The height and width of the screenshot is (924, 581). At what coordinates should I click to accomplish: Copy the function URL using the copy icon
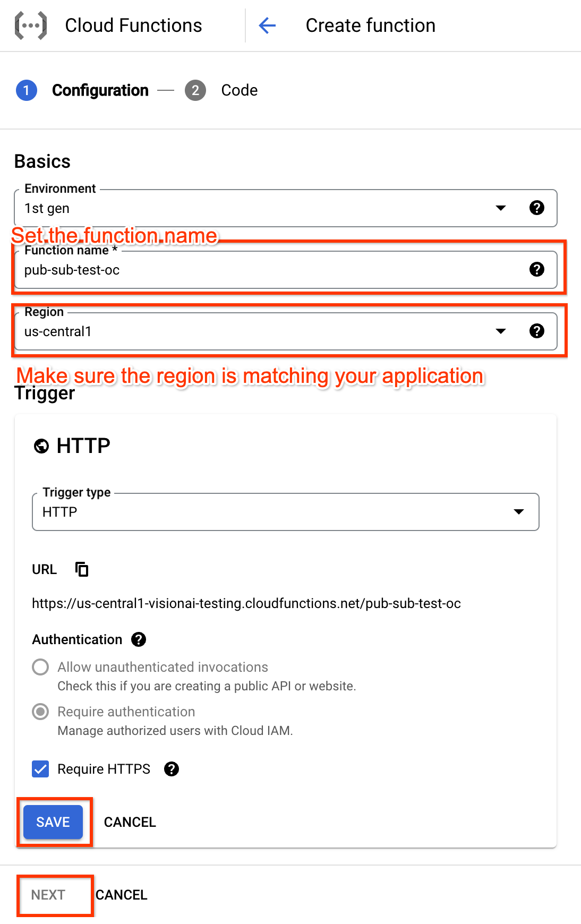[x=82, y=569]
